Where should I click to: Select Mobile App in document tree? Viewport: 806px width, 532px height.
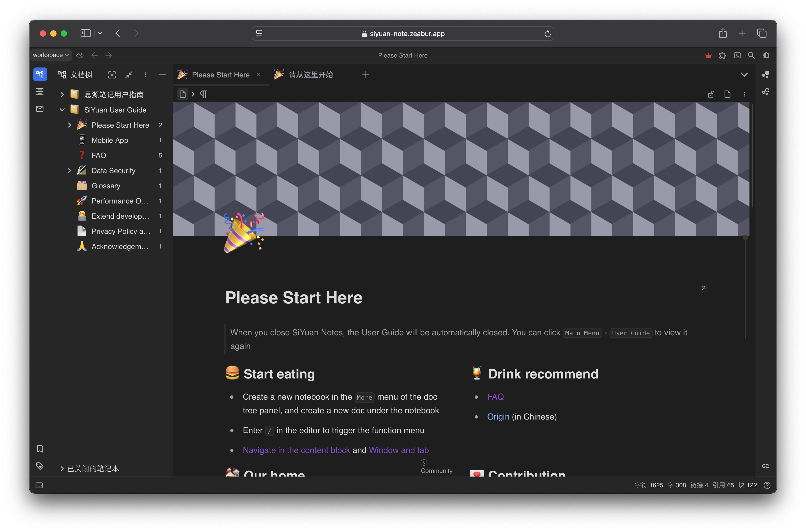[110, 140]
